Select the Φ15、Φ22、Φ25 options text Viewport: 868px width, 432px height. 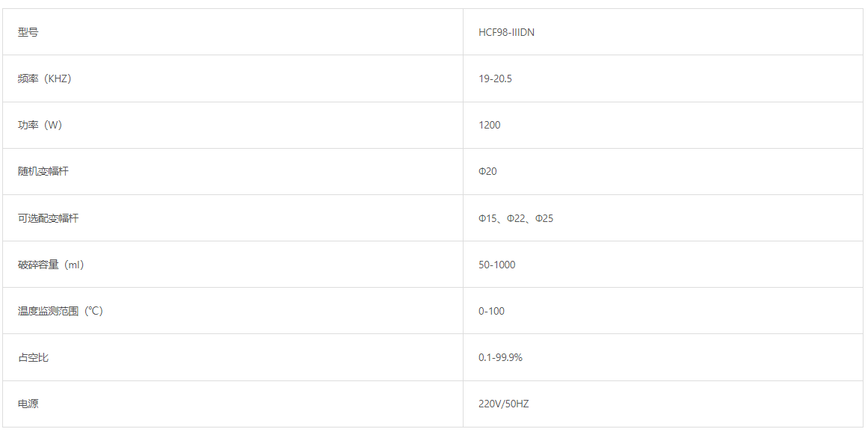coord(516,218)
